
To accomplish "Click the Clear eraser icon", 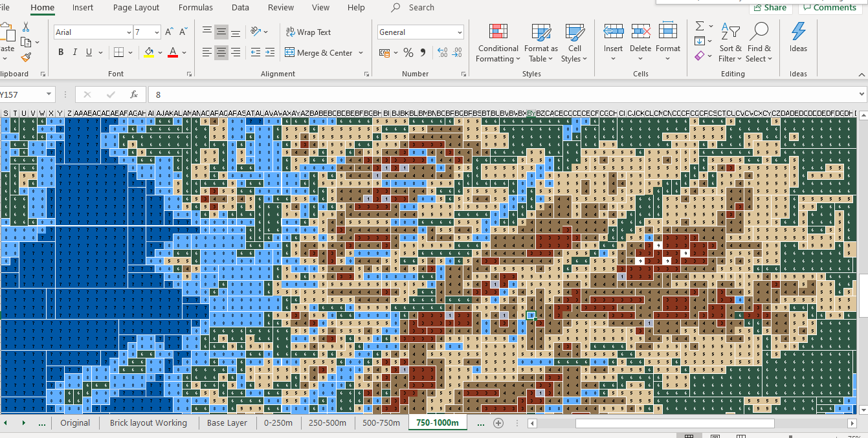I will [700, 56].
